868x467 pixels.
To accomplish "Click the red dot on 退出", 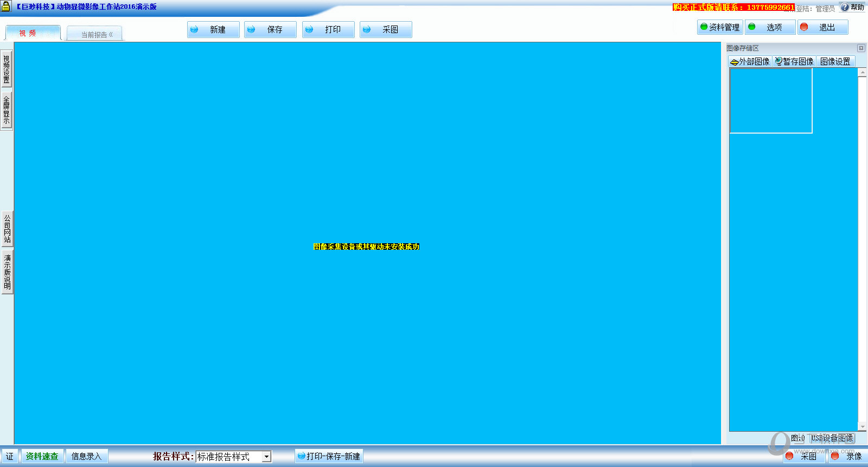I will coord(804,27).
